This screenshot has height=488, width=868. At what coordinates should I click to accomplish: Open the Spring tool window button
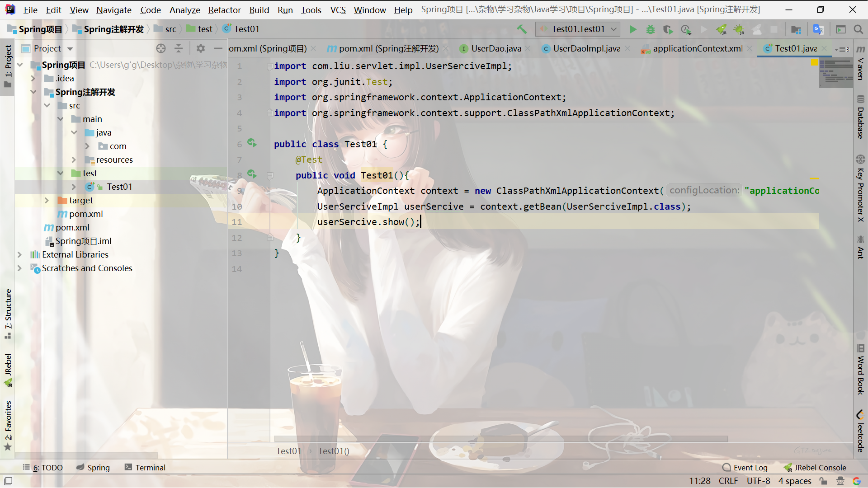pyautogui.click(x=93, y=468)
